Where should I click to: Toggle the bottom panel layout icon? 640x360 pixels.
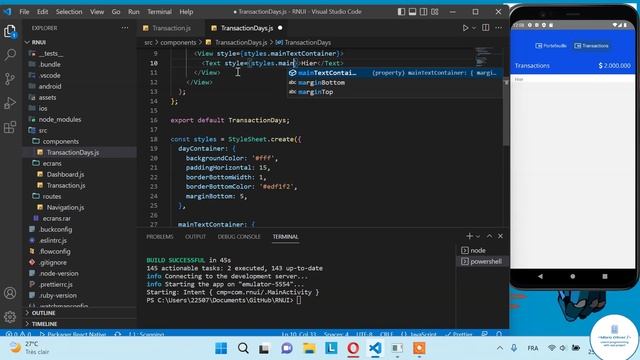[x=412, y=12]
